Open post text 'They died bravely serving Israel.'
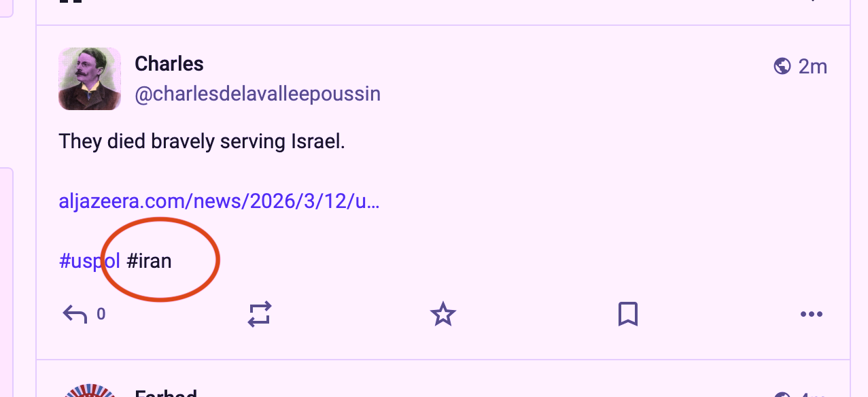Viewport: 868px width, 397px height. (x=202, y=141)
